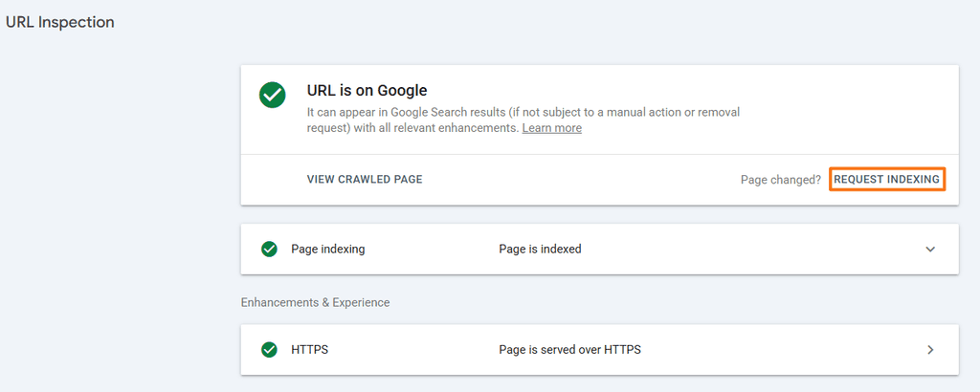Click the REQUEST INDEXING button
980x392 pixels.
click(886, 179)
